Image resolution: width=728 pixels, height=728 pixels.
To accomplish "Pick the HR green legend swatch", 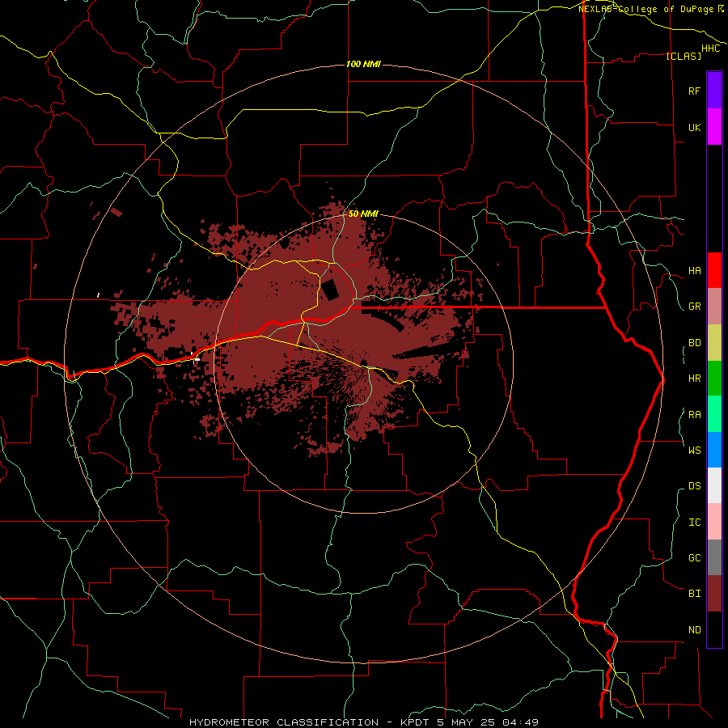I will click(x=714, y=379).
